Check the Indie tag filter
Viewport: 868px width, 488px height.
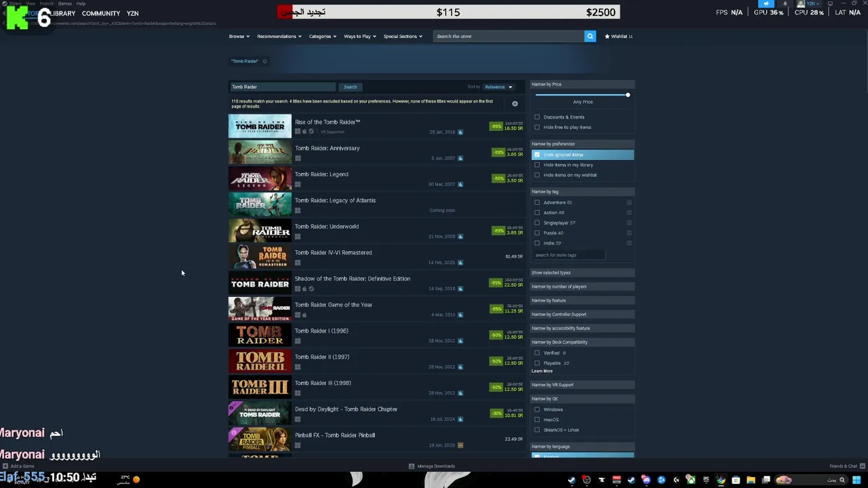(537, 243)
